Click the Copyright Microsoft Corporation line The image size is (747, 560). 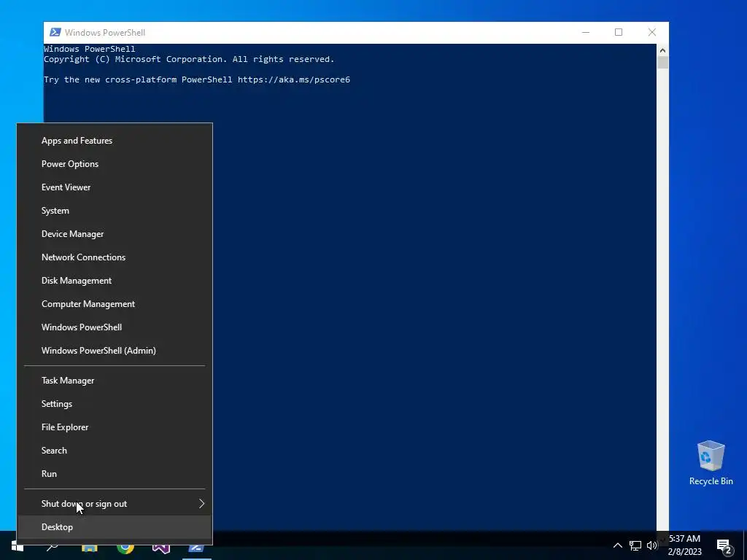[x=189, y=59]
